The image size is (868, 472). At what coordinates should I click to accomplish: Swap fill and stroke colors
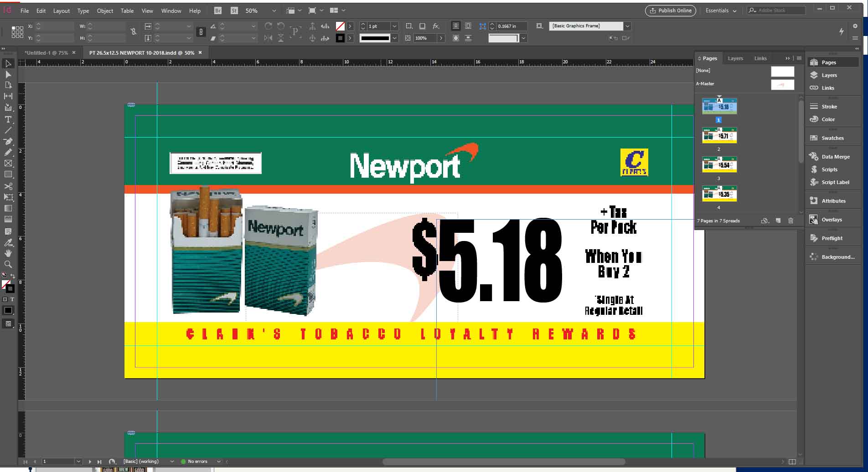[12, 276]
